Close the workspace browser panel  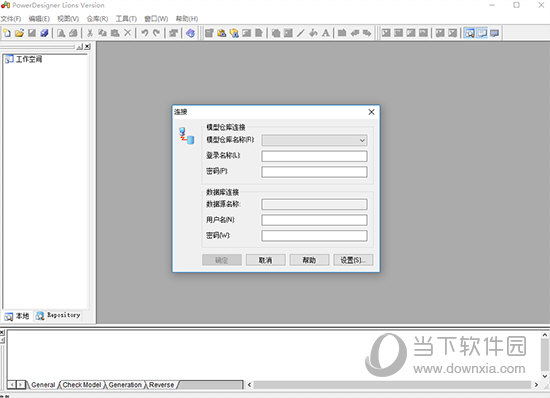click(88, 47)
